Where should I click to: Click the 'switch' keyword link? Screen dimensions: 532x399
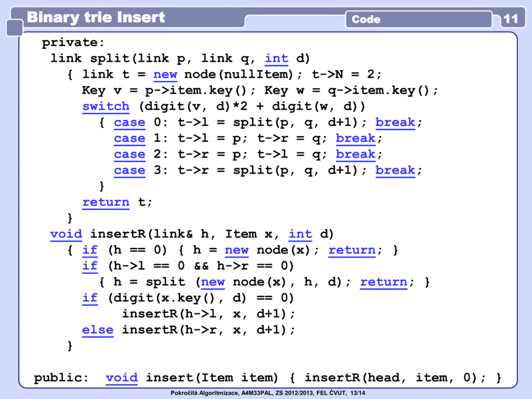click(x=106, y=107)
